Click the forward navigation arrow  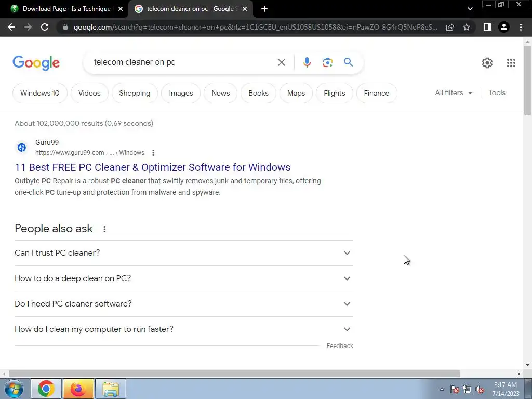coord(28,27)
